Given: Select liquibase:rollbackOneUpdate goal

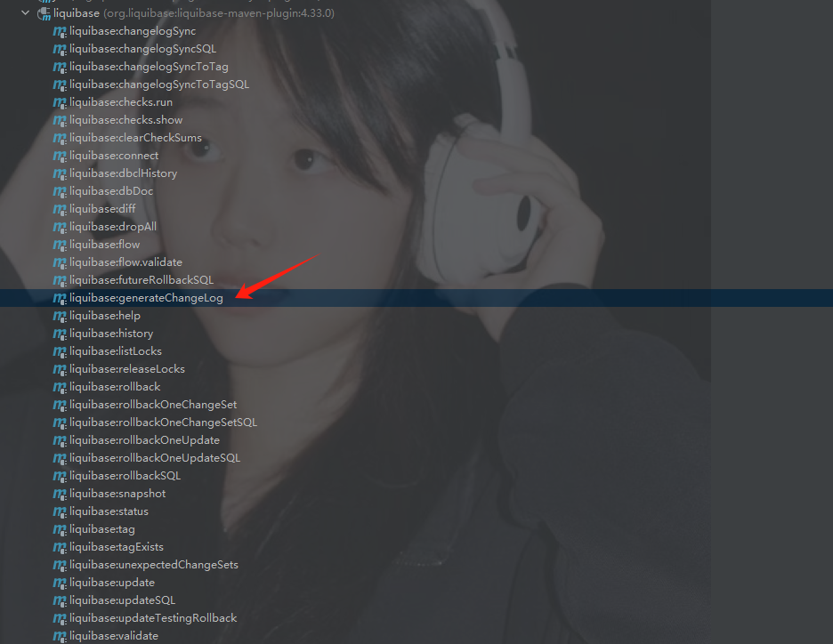Looking at the screenshot, I should click(144, 440).
